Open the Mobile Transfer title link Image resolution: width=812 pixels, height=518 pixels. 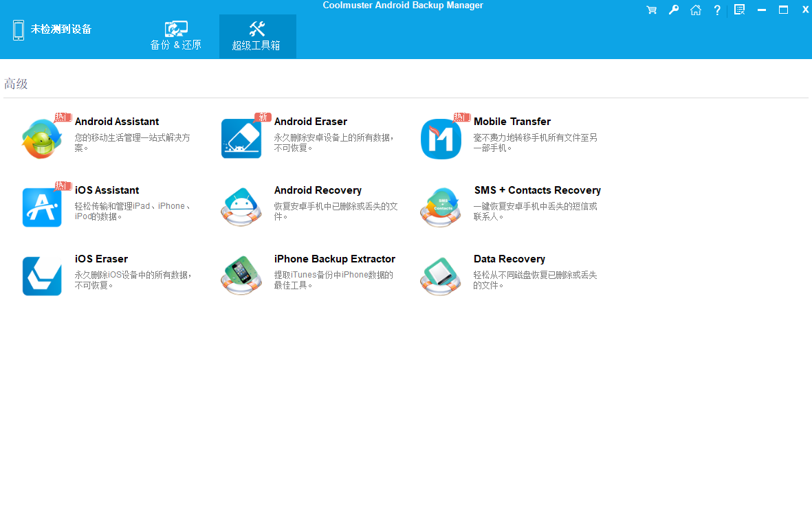point(512,122)
